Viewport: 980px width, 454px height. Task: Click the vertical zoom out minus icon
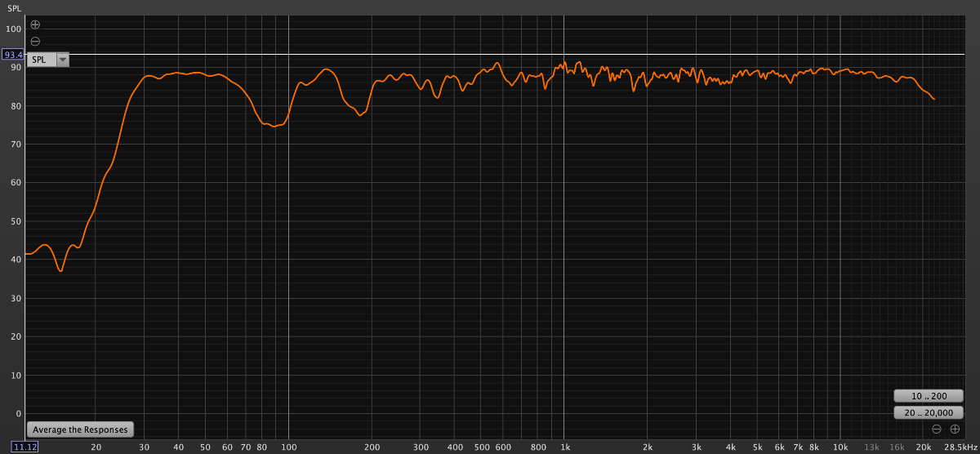pyautogui.click(x=35, y=41)
